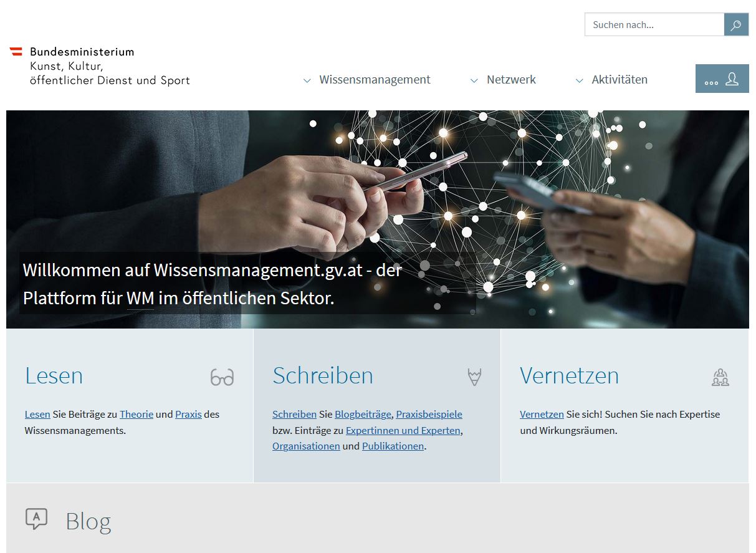Screen dimensions: 756x553
Task: Click the people icon beside Vernetzen
Action: [x=720, y=377]
